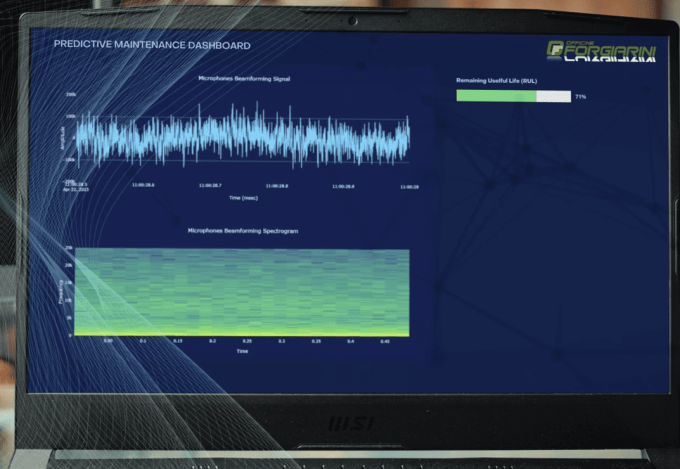
Task: Click the 0.4 spectrogram time tick
Action: coord(350,341)
